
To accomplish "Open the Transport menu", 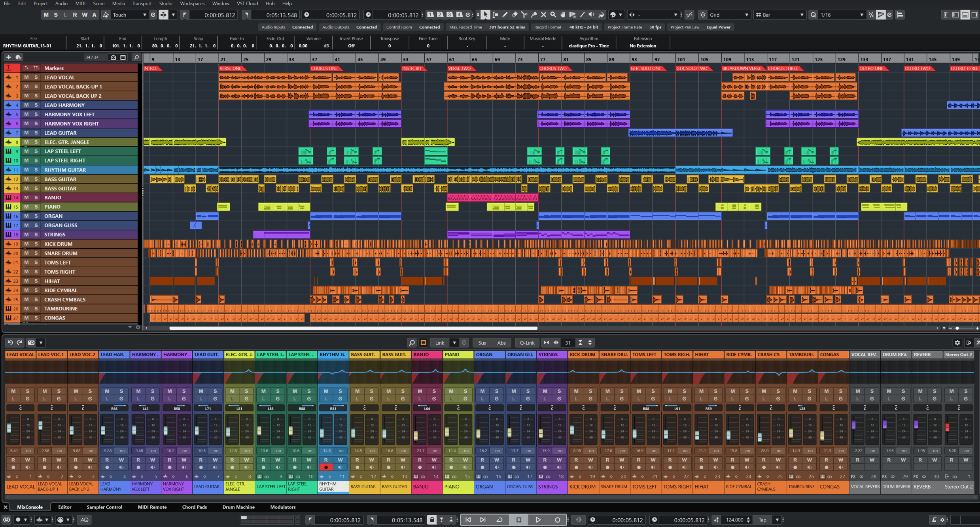I will click(142, 4).
